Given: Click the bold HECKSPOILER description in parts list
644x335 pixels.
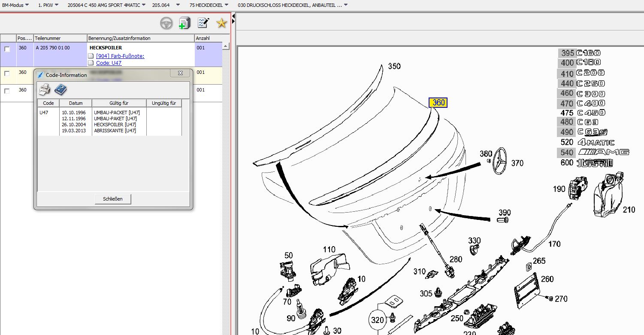Looking at the screenshot, I should (x=106, y=48).
